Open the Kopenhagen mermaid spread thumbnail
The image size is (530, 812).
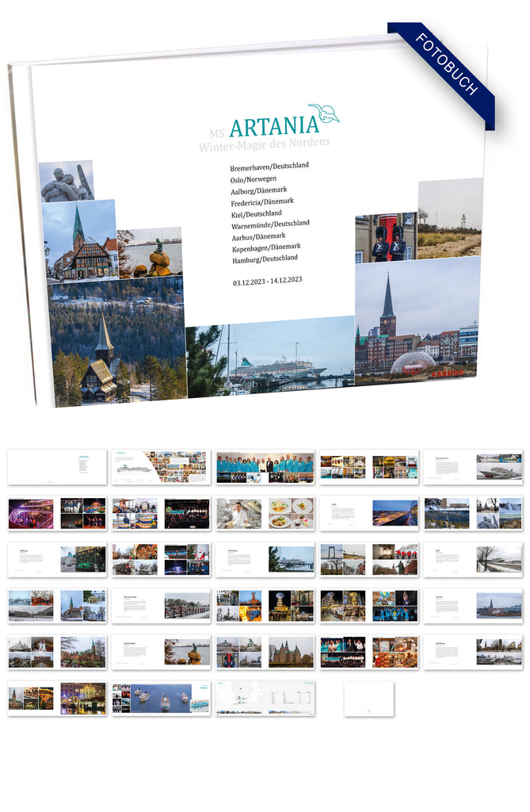pyautogui.click(x=161, y=651)
